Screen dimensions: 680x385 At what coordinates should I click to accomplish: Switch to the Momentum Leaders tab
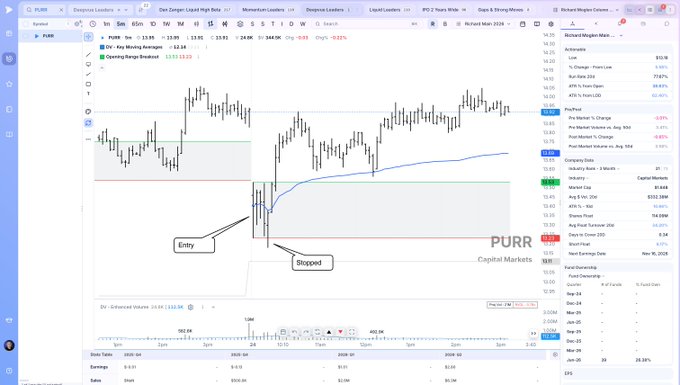click(x=268, y=10)
